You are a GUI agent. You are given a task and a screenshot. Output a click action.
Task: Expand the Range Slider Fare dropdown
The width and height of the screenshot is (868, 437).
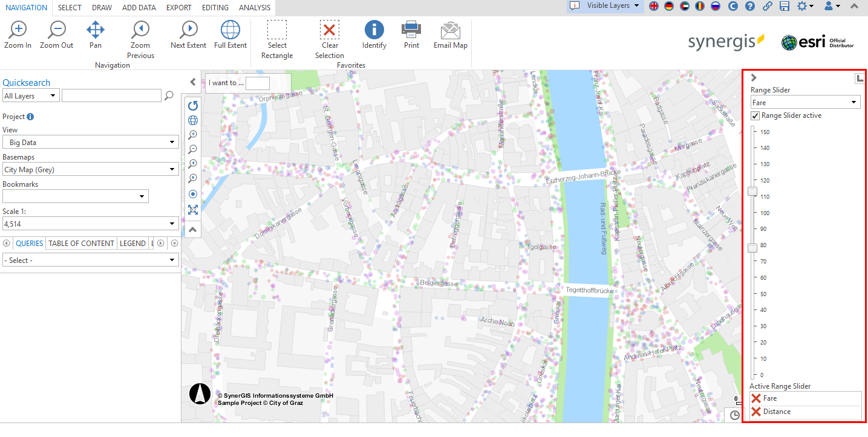point(805,102)
